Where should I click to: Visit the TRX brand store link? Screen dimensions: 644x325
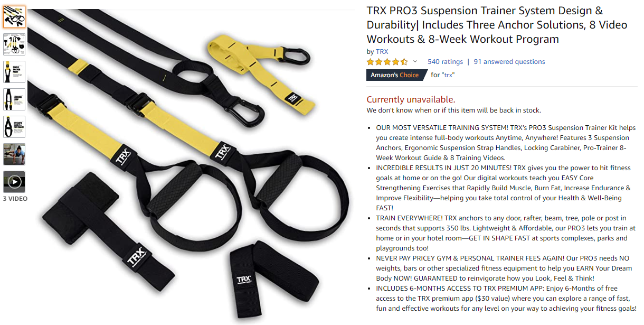click(382, 51)
